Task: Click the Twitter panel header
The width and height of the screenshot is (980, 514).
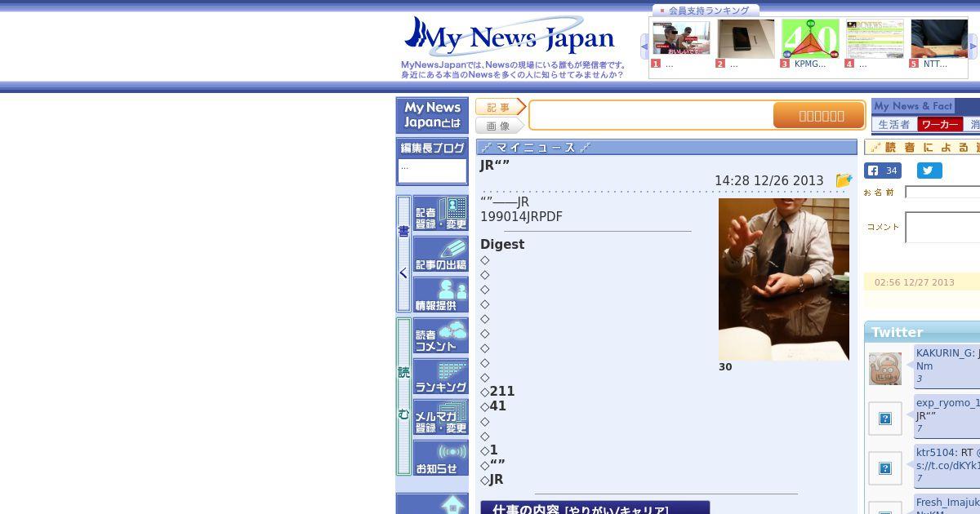Action: [923, 332]
